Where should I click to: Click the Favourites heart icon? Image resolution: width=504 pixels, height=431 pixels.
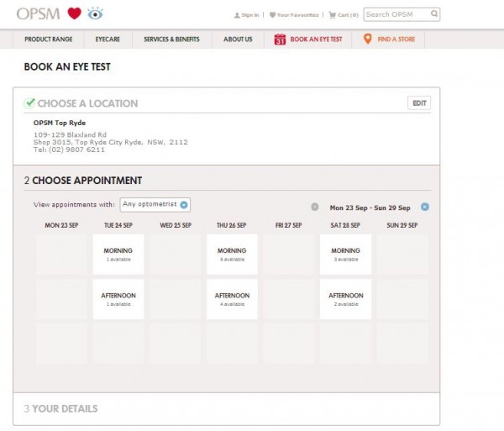(272, 15)
